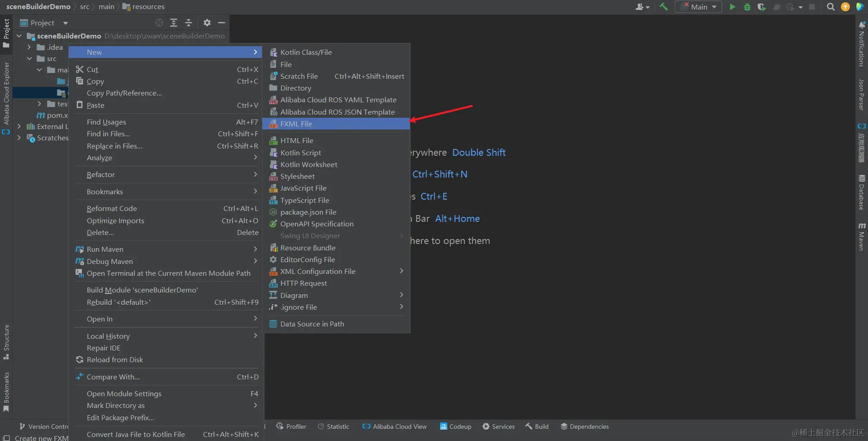The image size is (868, 441).
Task: Open the Maven side panel
Action: pos(861,236)
